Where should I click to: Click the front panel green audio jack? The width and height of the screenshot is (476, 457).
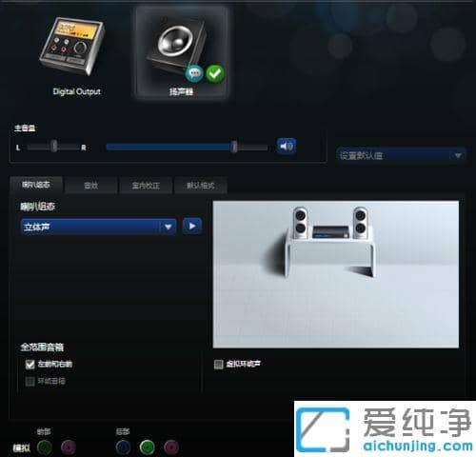(45, 447)
